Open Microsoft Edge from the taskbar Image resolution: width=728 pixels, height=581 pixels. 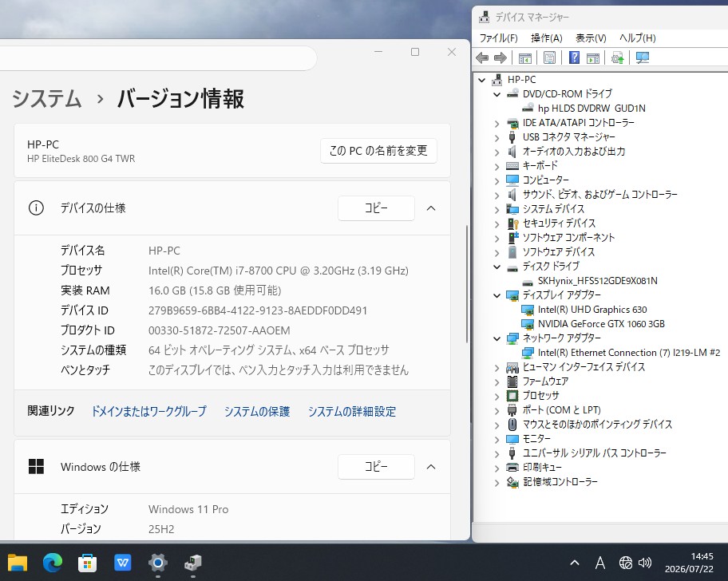click(x=53, y=563)
